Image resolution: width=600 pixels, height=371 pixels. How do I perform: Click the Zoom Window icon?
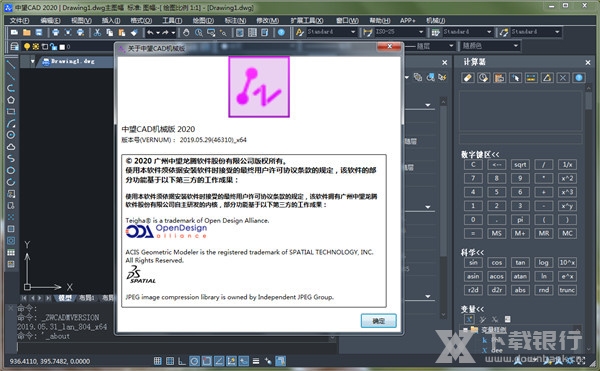[211, 33]
